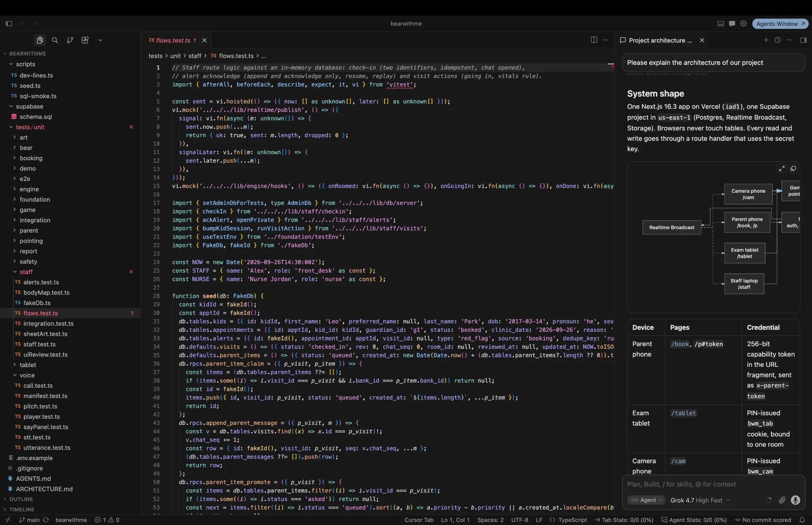
Task: Copy the architecture diagram
Action: 793,168
